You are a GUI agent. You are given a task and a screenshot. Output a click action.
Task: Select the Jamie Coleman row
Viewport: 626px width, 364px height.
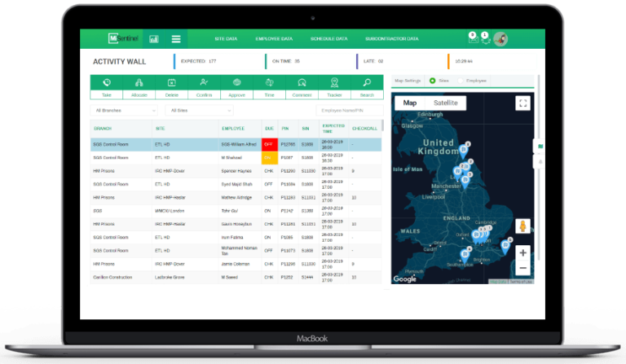coord(236,264)
